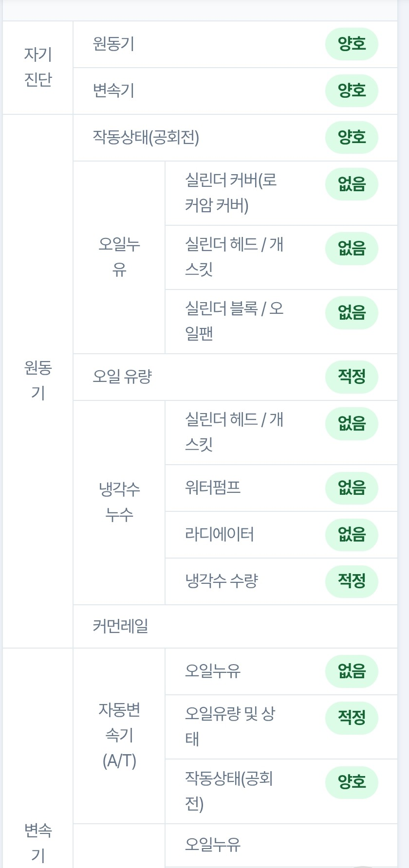Click the 없음 badge for 자동변속기 오일누유
Image resolution: width=409 pixels, height=868 pixels.
(x=352, y=671)
